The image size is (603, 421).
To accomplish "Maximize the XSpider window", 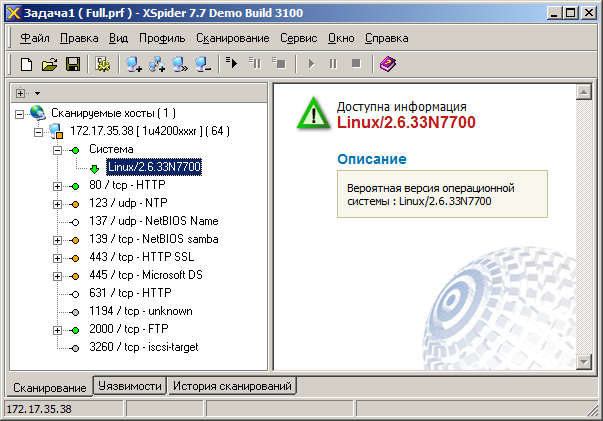I will [x=571, y=13].
